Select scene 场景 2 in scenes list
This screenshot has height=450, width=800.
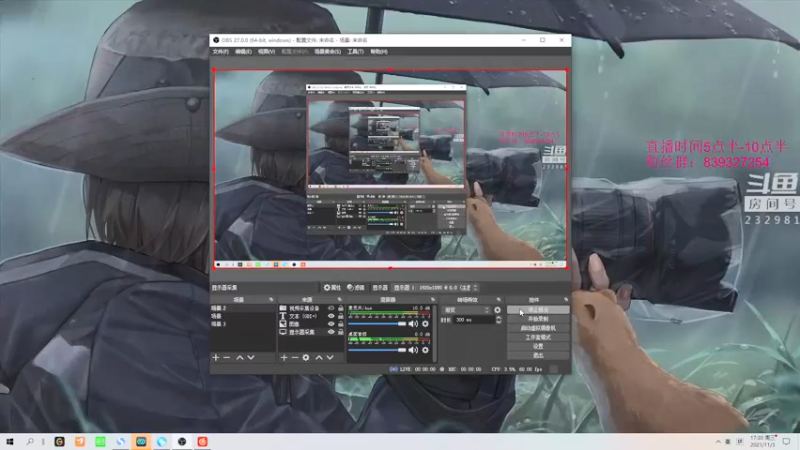[243, 308]
